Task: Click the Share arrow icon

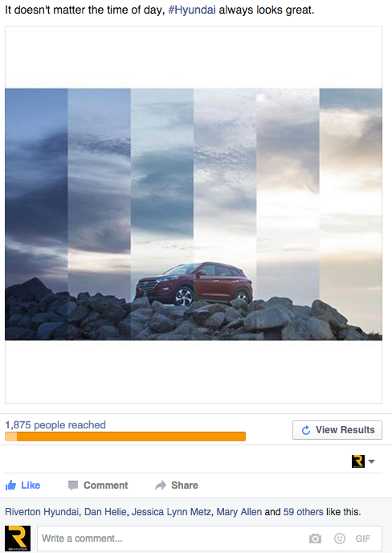Action: pyautogui.click(x=161, y=485)
